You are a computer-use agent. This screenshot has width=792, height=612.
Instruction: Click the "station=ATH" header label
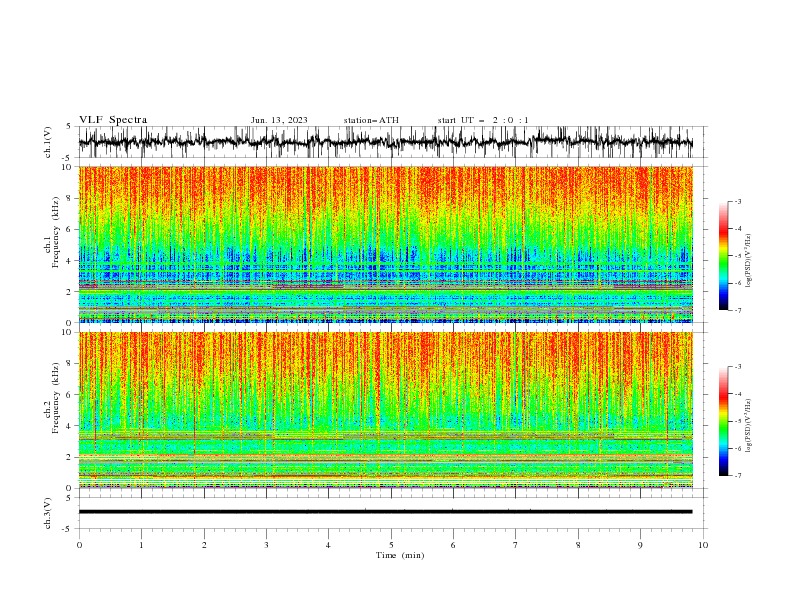point(371,120)
